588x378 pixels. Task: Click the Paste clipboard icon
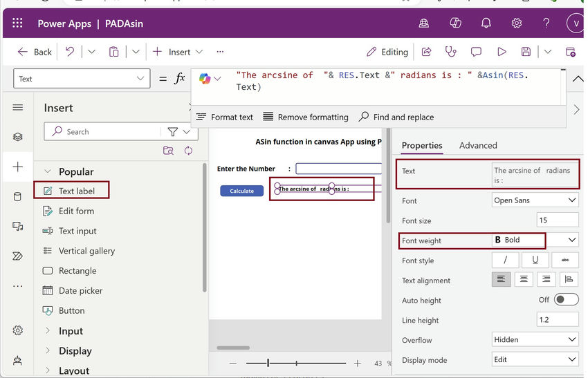113,52
